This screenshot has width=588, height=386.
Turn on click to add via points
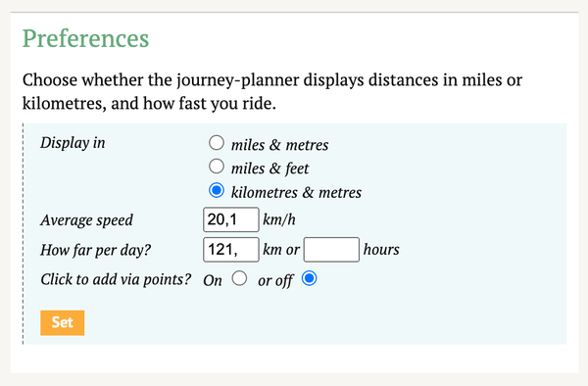(x=239, y=278)
